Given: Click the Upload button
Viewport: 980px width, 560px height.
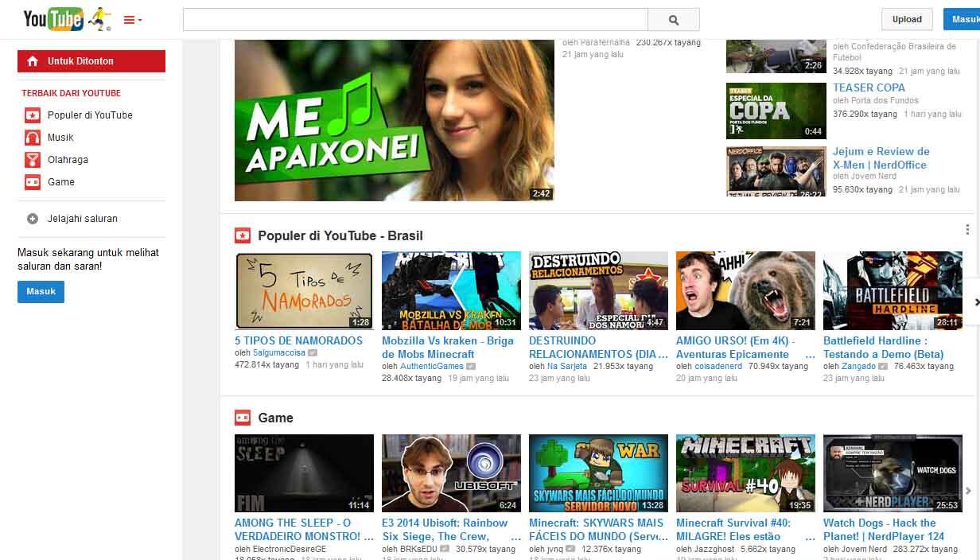Looking at the screenshot, I should [x=907, y=19].
